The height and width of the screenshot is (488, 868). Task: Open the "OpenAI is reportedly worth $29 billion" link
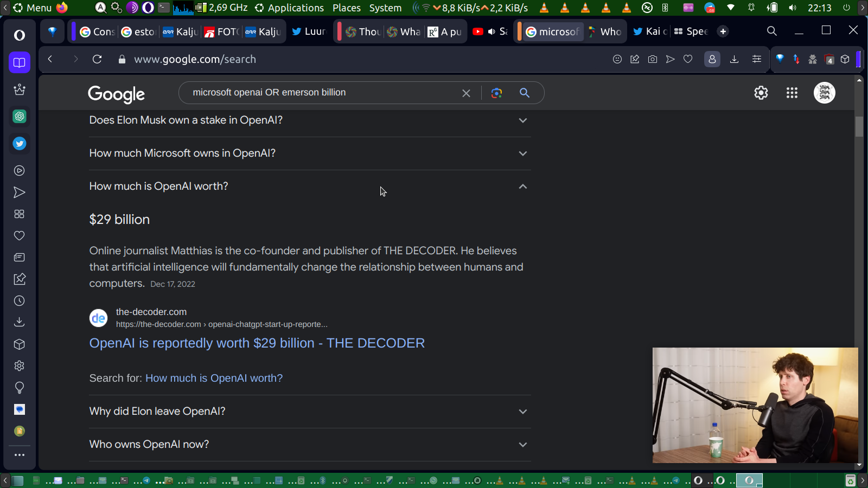point(257,343)
